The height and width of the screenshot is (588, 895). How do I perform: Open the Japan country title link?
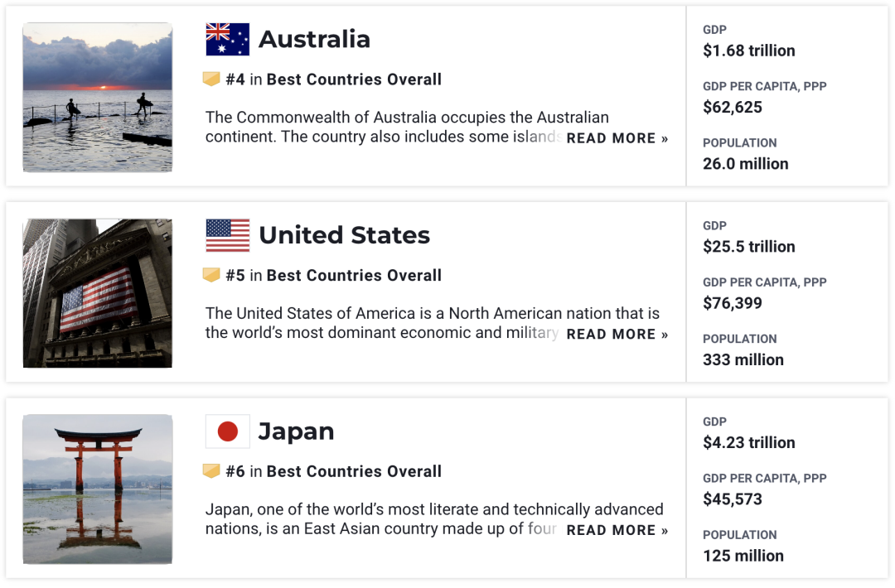[x=296, y=431]
